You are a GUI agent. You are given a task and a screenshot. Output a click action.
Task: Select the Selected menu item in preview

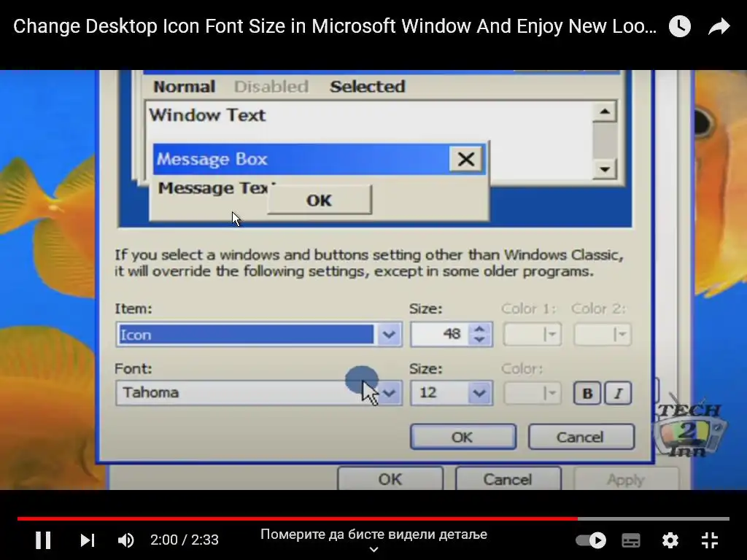point(368,87)
